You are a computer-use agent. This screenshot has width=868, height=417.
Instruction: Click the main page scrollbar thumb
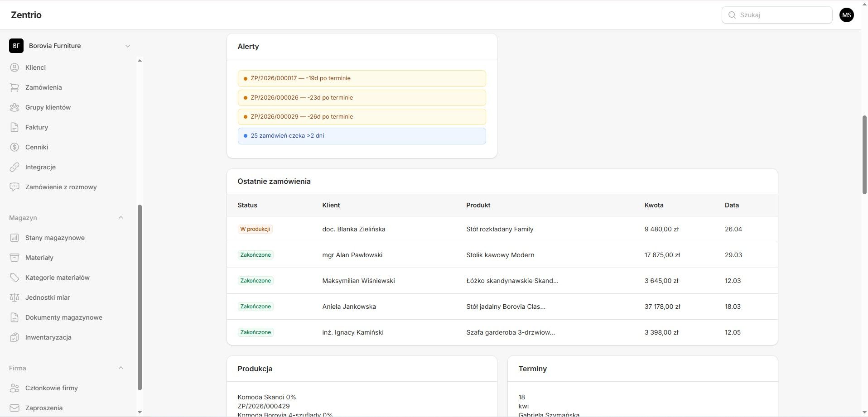[x=864, y=155]
